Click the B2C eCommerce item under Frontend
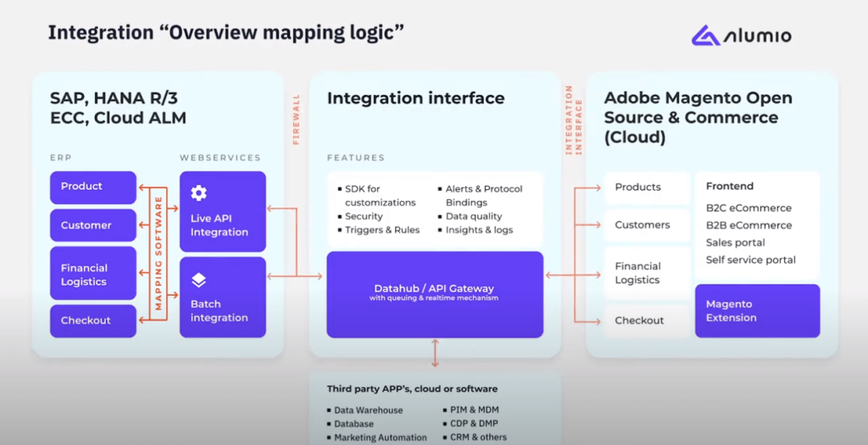The height and width of the screenshot is (445, 868). 748,208
